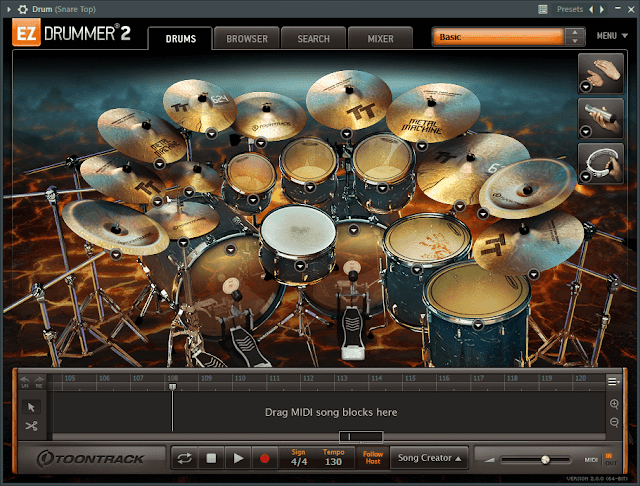
Task: Click bar 114 on the timeline ruler
Action: point(376,378)
